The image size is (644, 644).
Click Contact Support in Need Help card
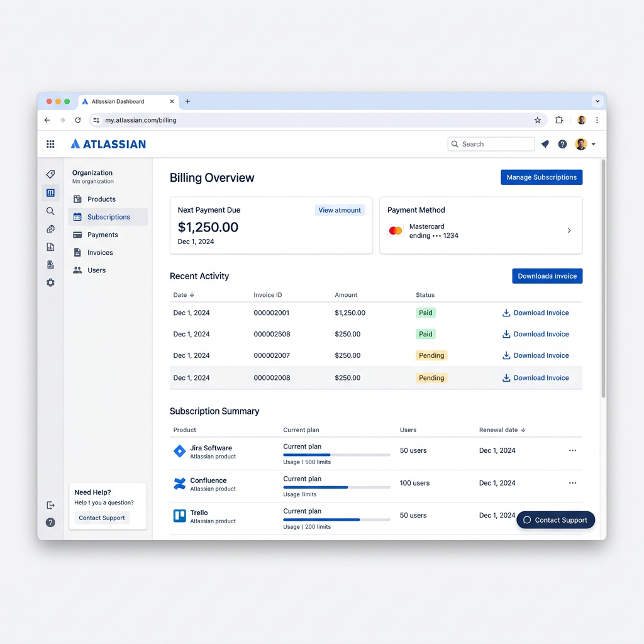click(102, 518)
